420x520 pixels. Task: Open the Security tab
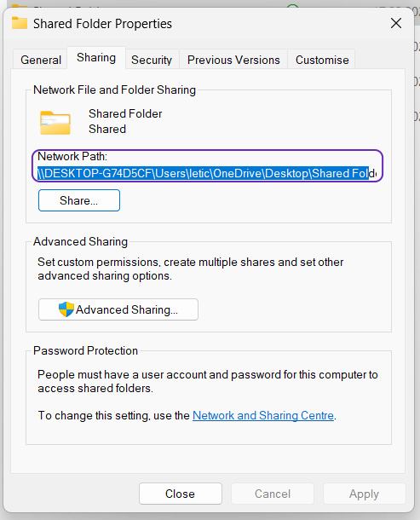[152, 60]
